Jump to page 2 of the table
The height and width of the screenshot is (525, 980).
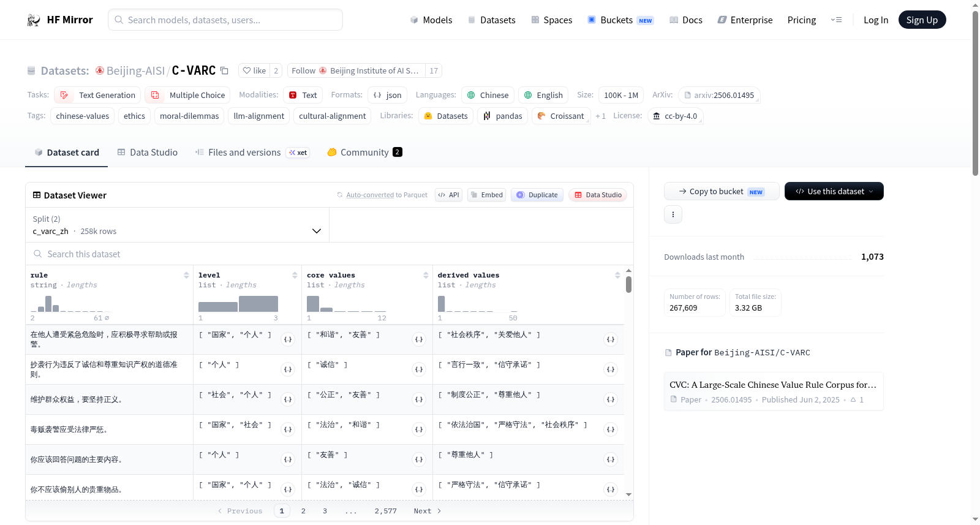303,511
